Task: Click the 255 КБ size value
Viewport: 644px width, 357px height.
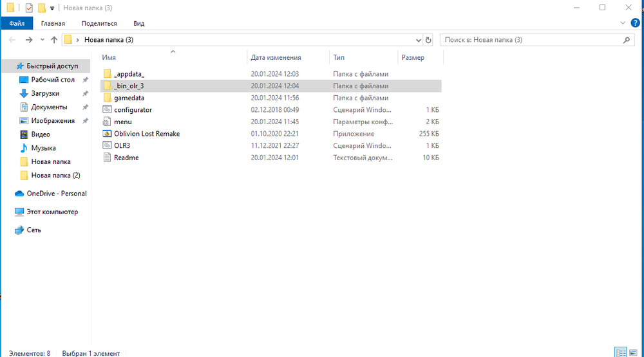Action: (429, 133)
